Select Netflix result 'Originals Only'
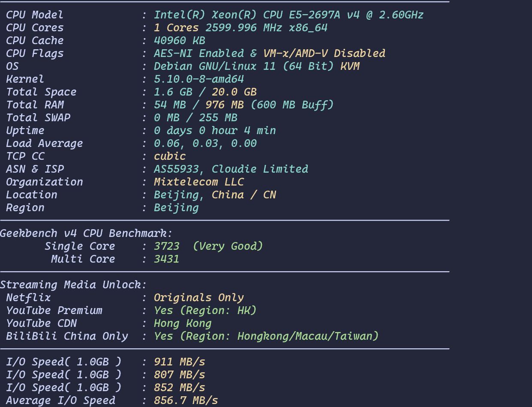The height and width of the screenshot is (407, 532). 199,298
